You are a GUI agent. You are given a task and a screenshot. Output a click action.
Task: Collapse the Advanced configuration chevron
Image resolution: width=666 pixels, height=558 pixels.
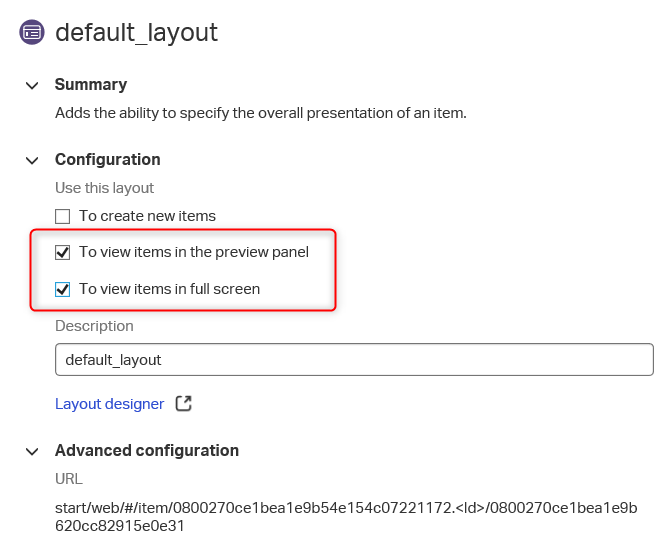point(33,451)
